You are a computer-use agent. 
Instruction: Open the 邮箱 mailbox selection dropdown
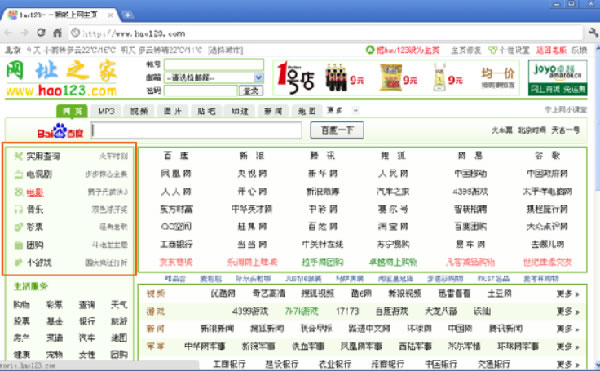point(259,78)
